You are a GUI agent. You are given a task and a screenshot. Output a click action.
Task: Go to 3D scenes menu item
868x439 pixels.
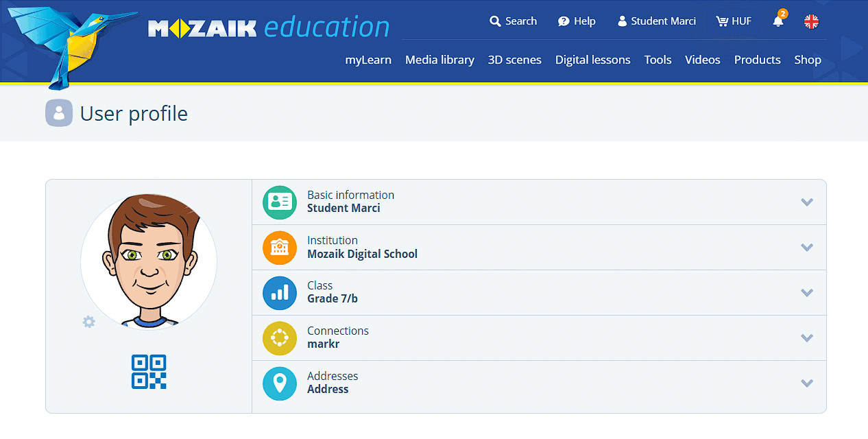pos(514,60)
